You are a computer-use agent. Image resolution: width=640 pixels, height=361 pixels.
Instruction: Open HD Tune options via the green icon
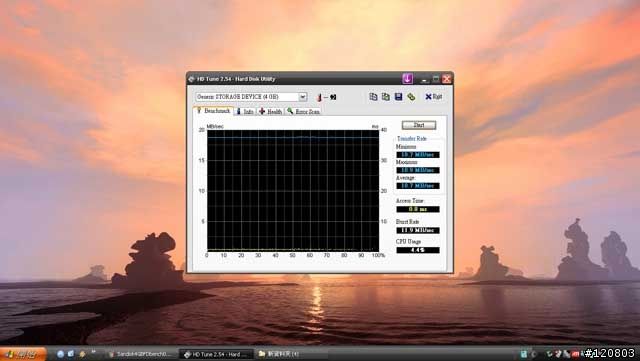point(411,97)
